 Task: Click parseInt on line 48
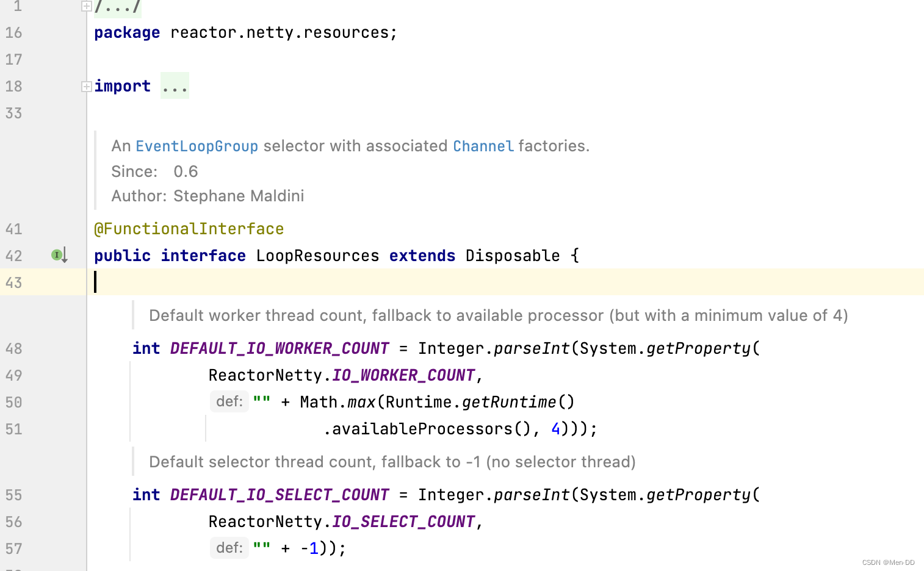tap(532, 348)
